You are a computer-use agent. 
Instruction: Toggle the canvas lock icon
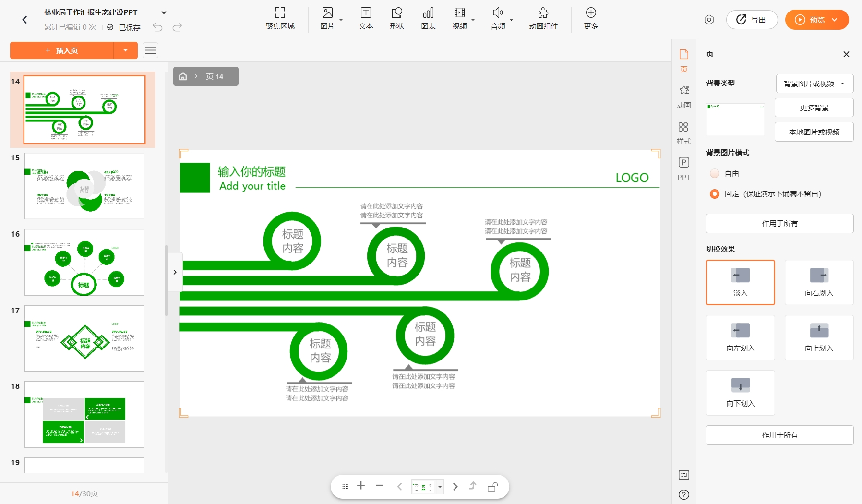tap(492, 487)
